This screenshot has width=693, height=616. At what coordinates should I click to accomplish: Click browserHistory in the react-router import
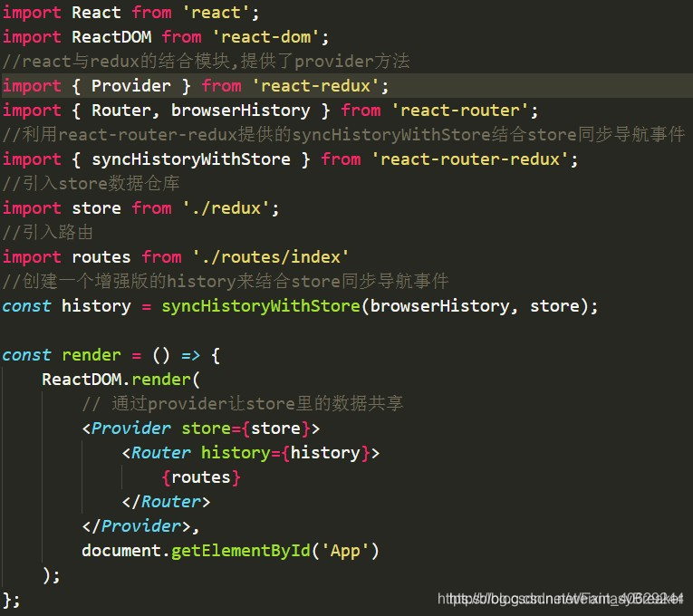point(240,111)
